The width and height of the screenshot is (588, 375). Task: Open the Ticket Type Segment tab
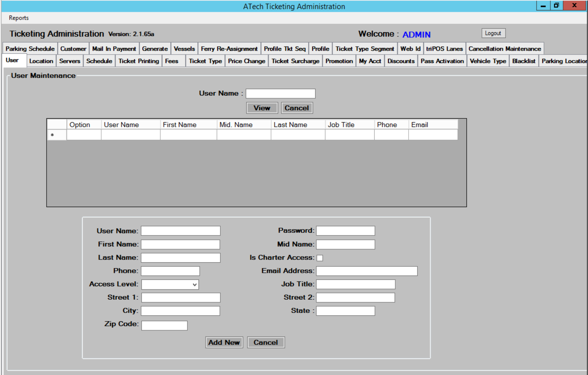(x=365, y=49)
